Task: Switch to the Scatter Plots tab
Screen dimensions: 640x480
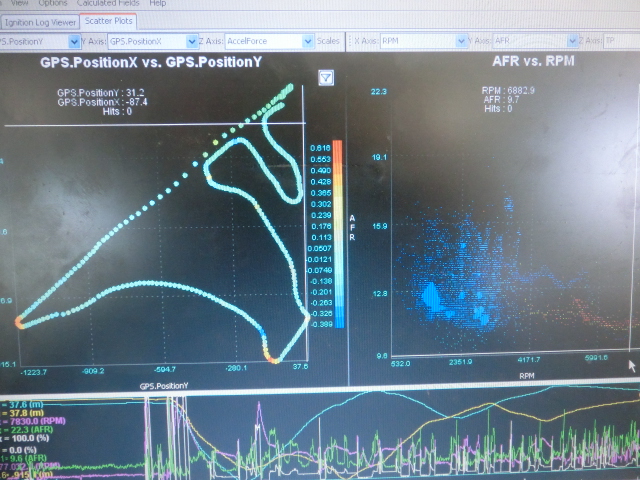Action: tap(107, 20)
